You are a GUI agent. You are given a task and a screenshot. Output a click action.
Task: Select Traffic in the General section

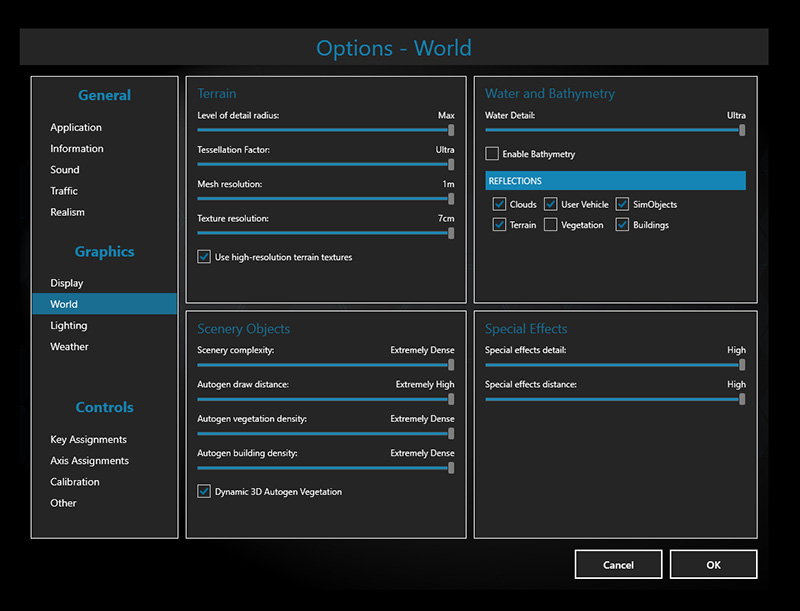tap(64, 191)
